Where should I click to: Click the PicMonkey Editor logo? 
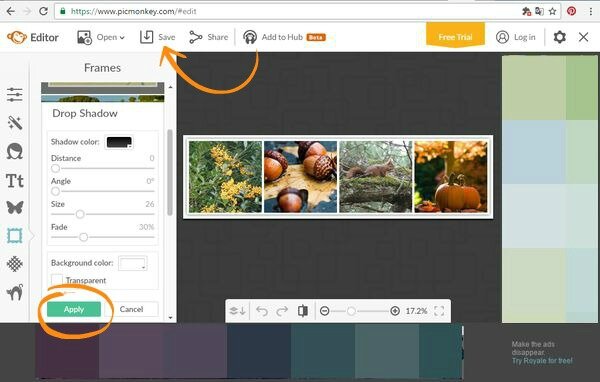33,37
